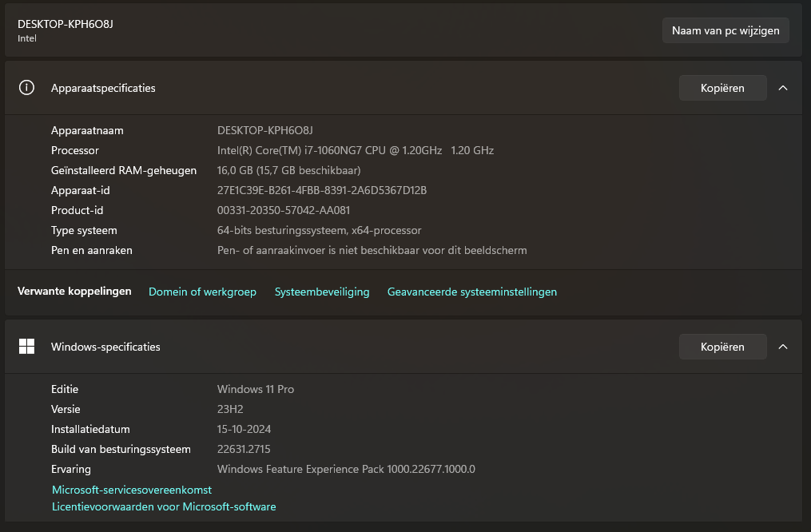The width and height of the screenshot is (811, 532).
Task: Click the Intel subtitle under the PC name
Action: (x=27, y=38)
